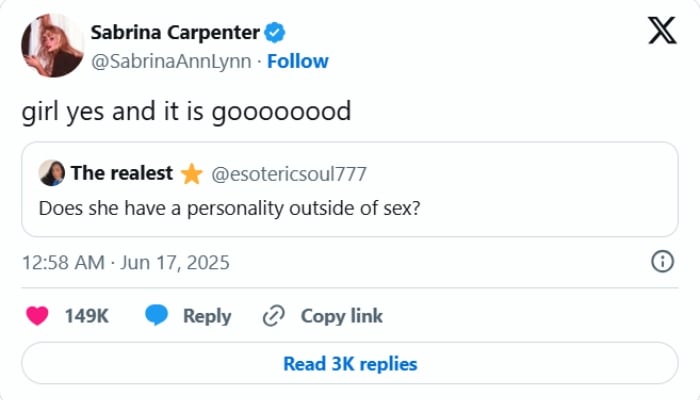
Task: Click the chain link icon
Action: coord(274,316)
